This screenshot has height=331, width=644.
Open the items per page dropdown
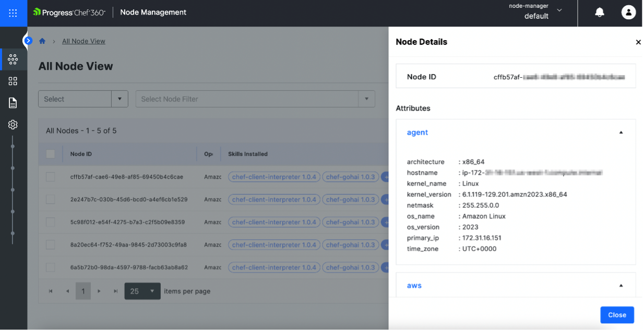click(x=142, y=291)
